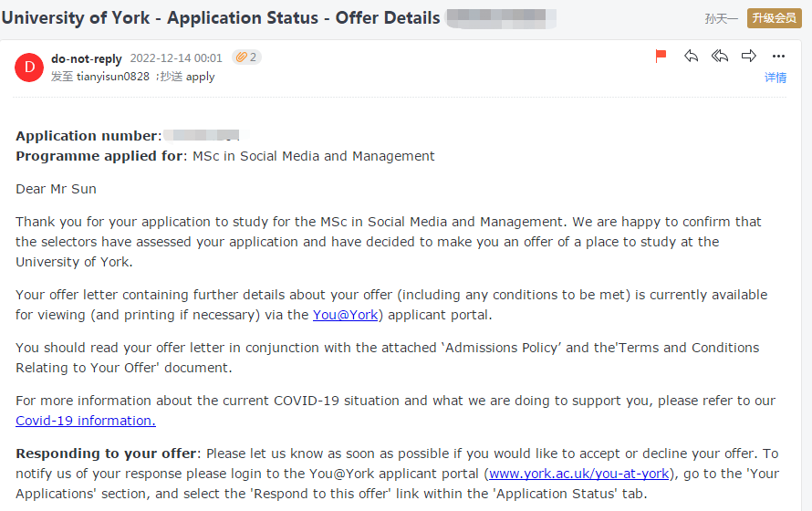812x511 pixels.
Task: Click the account name 孙天一
Action: click(721, 19)
